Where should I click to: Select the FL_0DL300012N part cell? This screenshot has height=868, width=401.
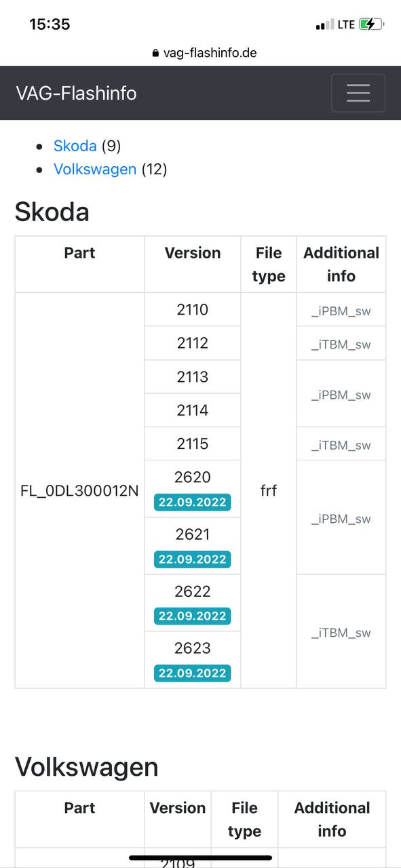click(x=79, y=490)
